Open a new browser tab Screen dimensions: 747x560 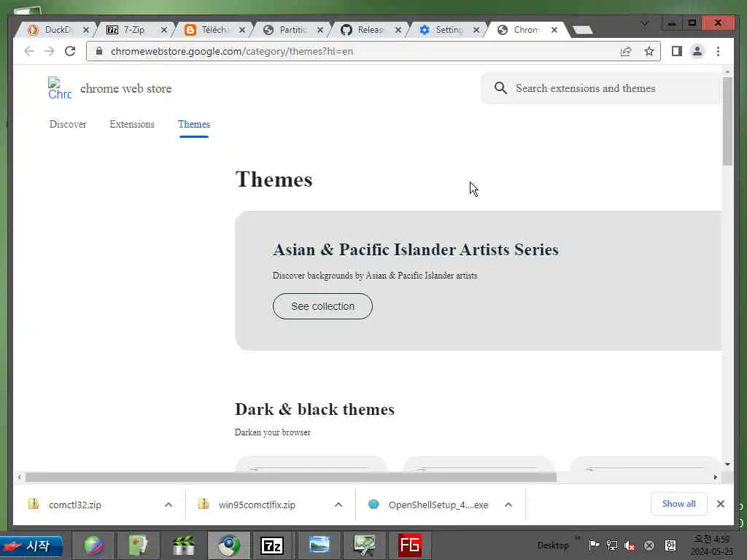coord(582,30)
